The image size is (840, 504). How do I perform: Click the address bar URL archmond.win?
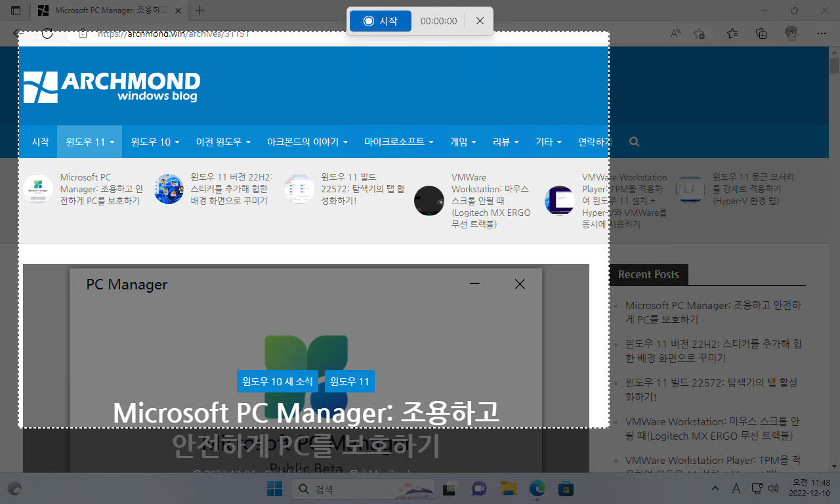click(173, 34)
